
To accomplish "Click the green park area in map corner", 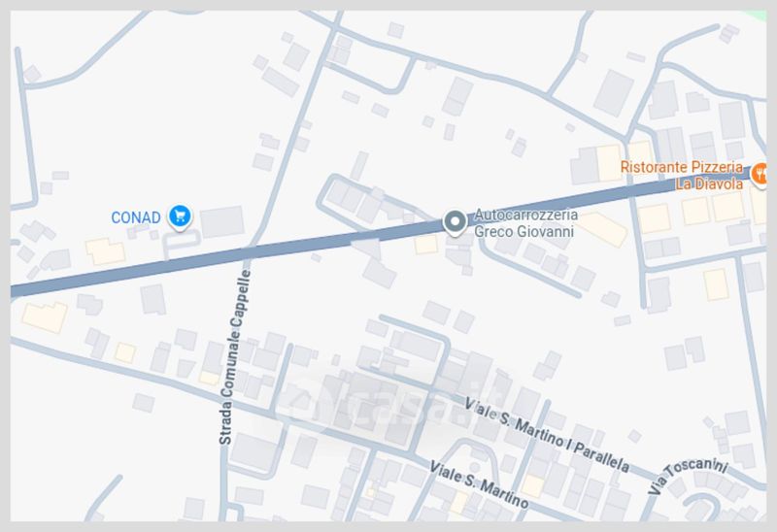I will pyautogui.click(x=759, y=16).
